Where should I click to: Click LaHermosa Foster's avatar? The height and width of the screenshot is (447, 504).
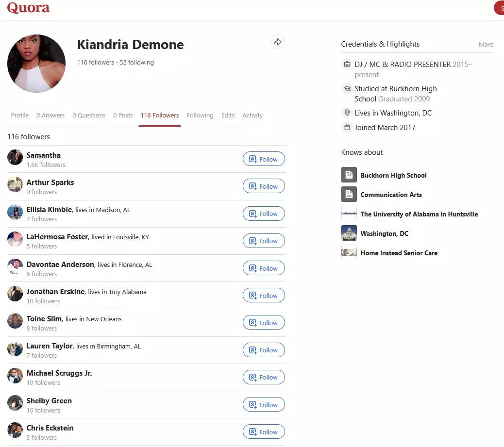click(15, 239)
